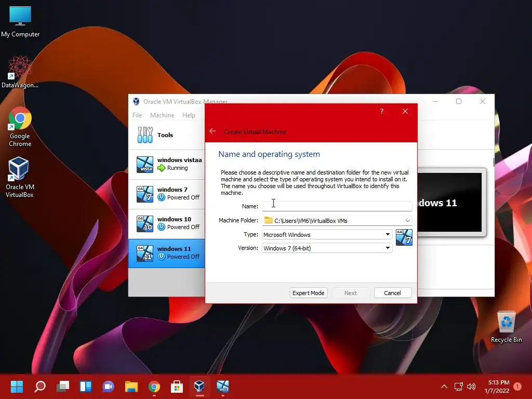532x399 pixels.
Task: Click the Next button in the dialog
Action: pos(351,293)
